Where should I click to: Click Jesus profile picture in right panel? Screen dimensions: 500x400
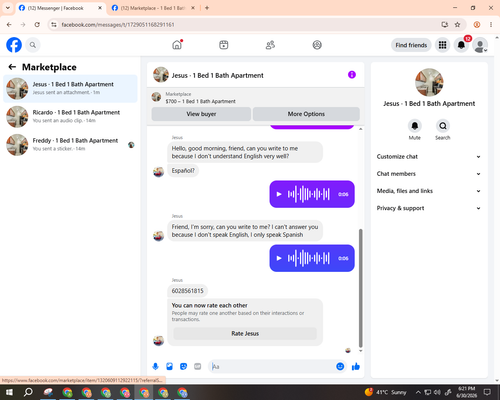(429, 82)
